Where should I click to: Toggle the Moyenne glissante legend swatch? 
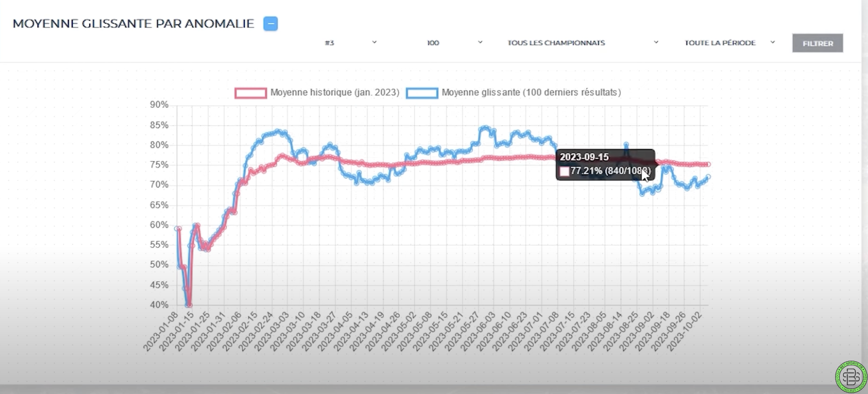422,93
